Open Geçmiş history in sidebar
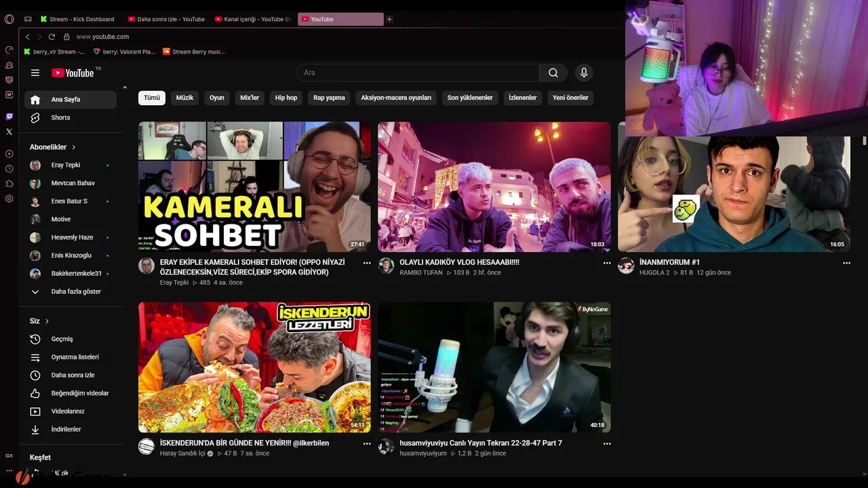This screenshot has height=488, width=868. pos(71,339)
